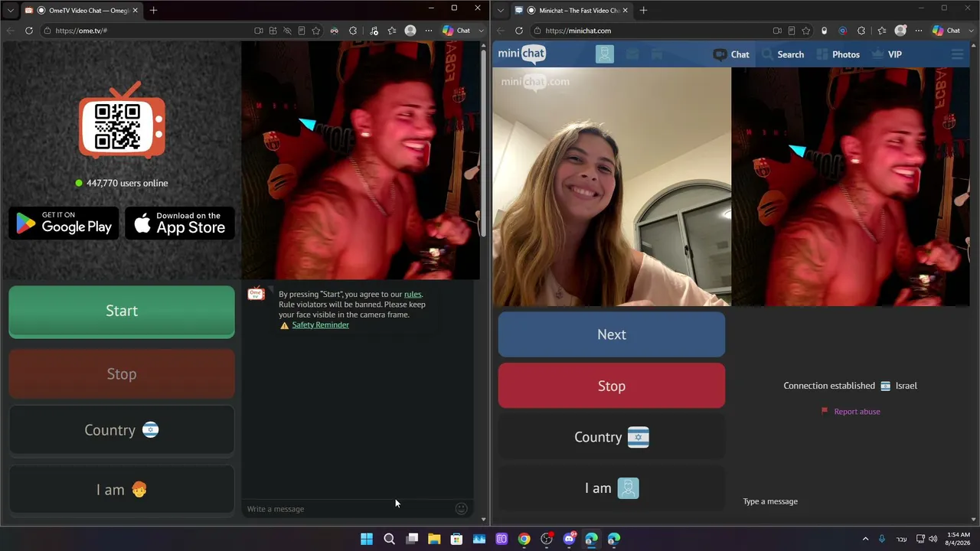Image resolution: width=980 pixels, height=551 pixels.
Task: Open camera permissions icon in the ome.tv address bar
Action: tap(259, 31)
